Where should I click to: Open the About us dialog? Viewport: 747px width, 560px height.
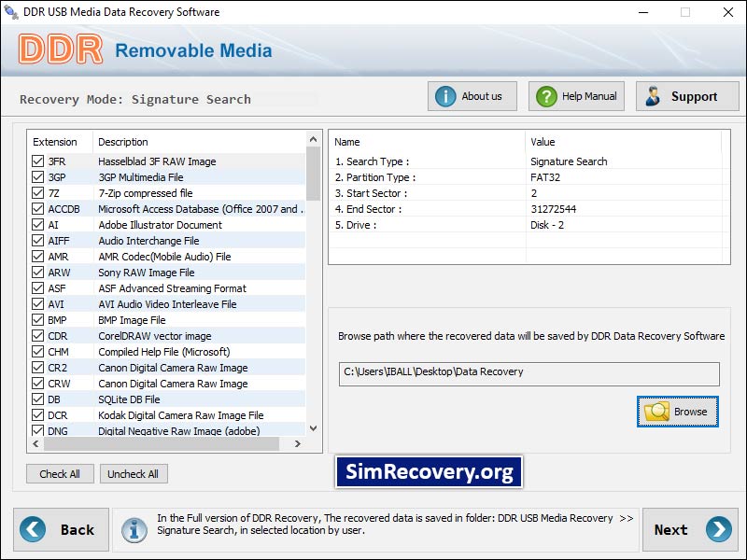472,95
